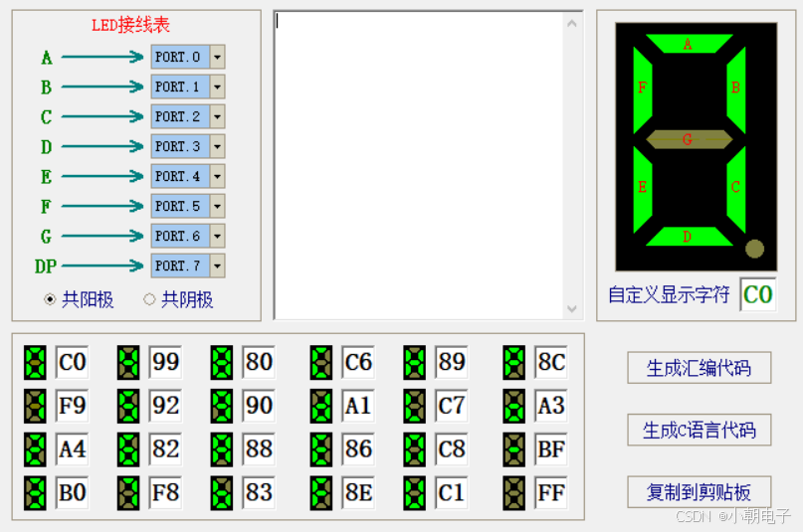Open the PORT.1 dropdown for segment B

[218, 87]
